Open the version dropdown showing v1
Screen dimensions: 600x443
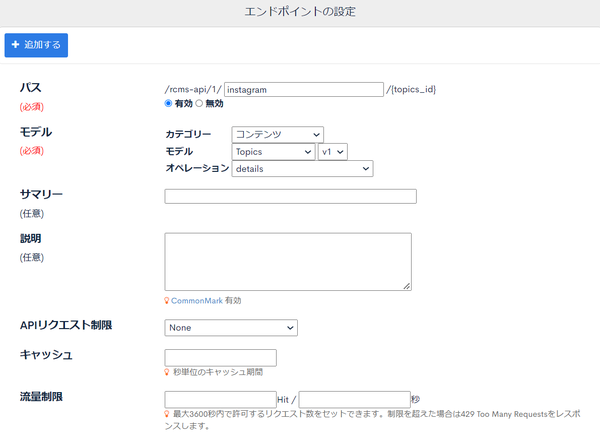point(333,152)
